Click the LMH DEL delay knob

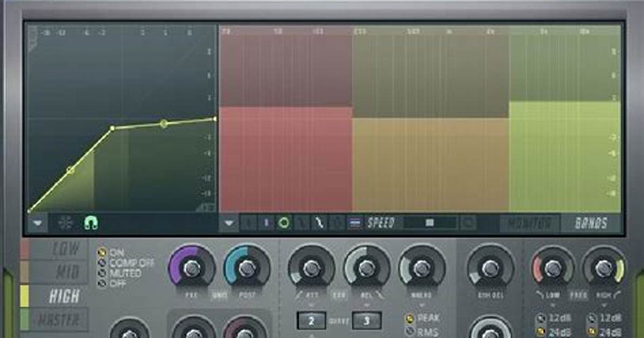pyautogui.click(x=491, y=268)
